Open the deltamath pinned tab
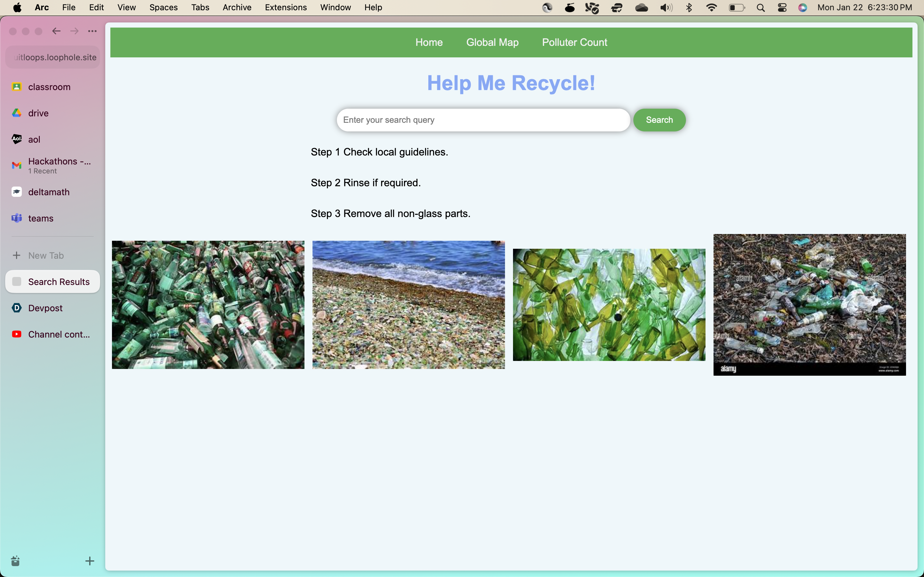 pos(49,192)
